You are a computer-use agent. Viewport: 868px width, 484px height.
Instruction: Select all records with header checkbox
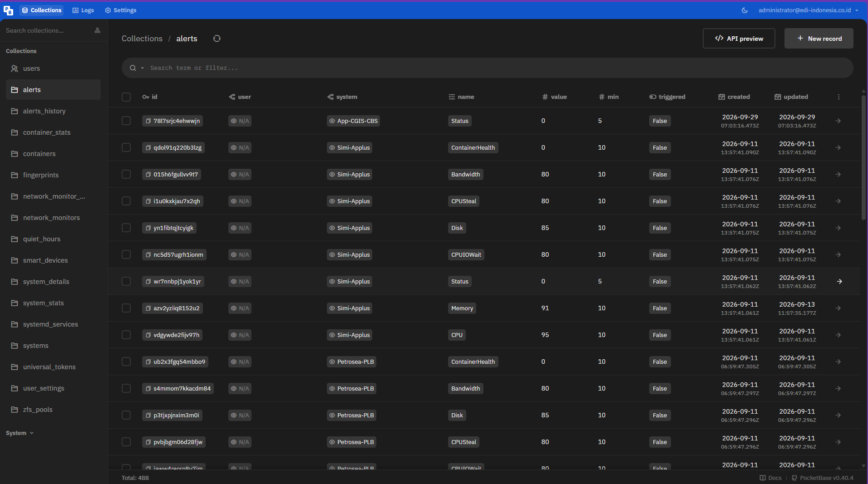point(126,97)
